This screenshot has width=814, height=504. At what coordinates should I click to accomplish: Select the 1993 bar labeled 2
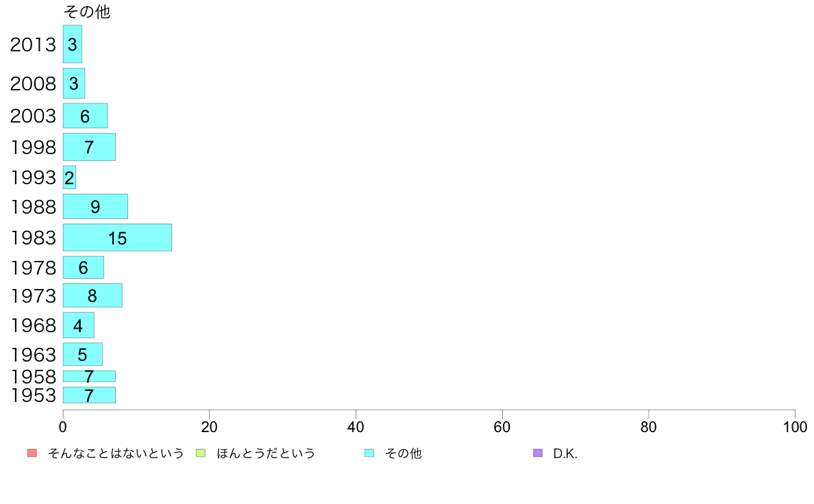point(70,177)
